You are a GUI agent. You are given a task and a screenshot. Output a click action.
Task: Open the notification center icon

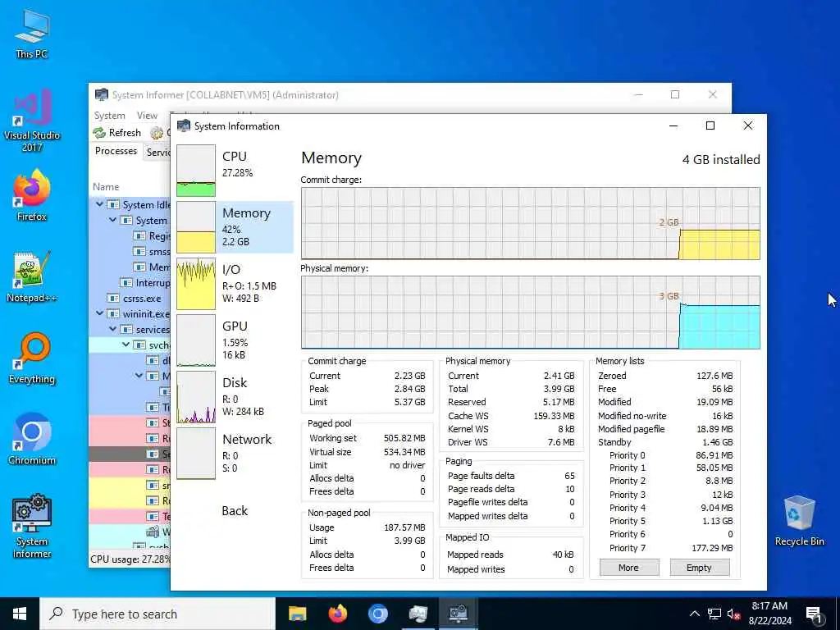[814, 614]
